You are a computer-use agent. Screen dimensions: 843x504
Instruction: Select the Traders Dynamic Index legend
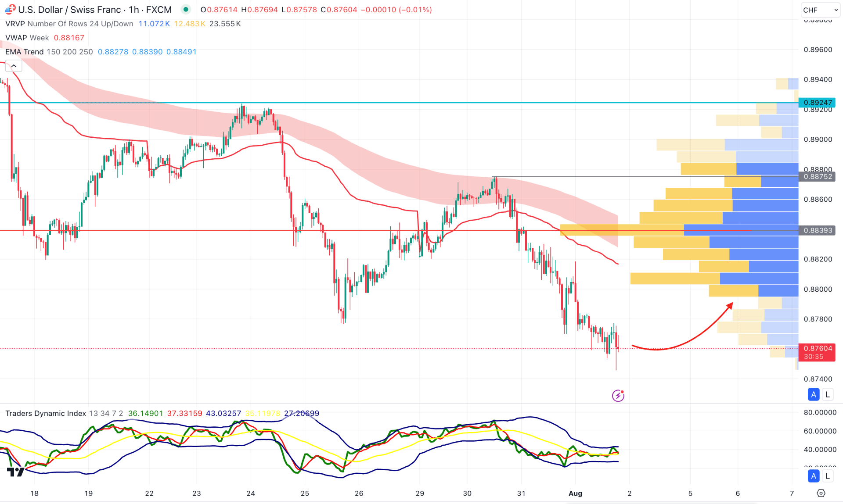(x=46, y=413)
